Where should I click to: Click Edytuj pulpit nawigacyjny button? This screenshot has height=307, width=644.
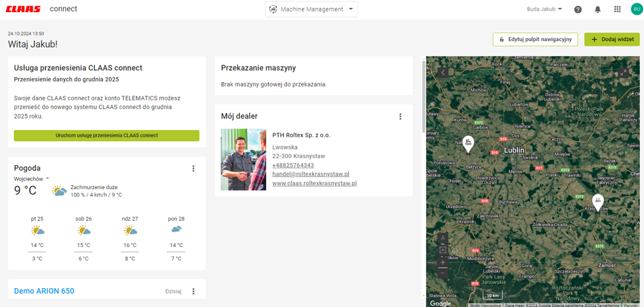coord(535,39)
